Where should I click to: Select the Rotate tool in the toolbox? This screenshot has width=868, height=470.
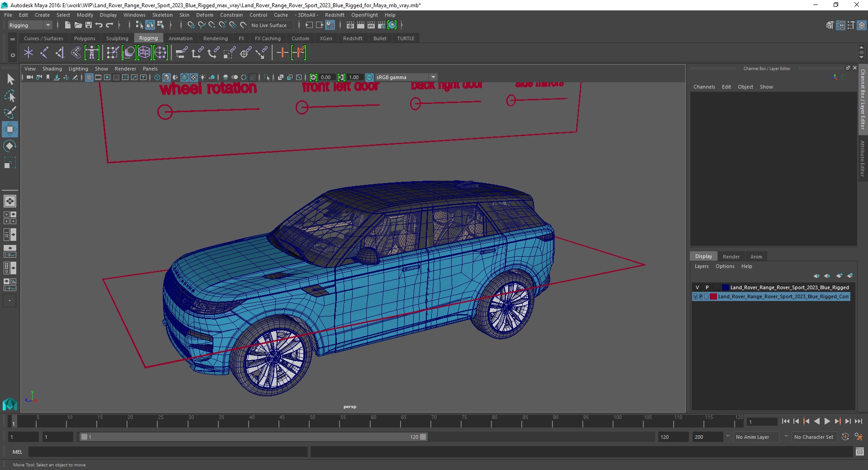point(10,146)
